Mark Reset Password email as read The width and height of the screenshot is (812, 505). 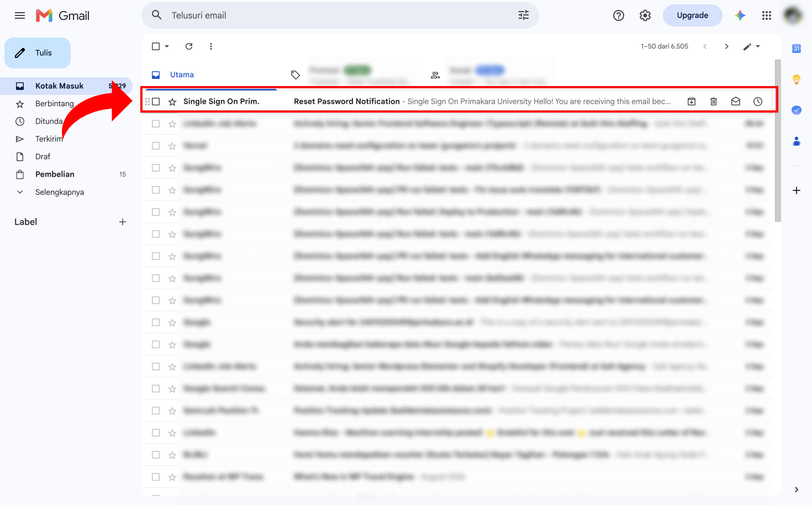(x=736, y=102)
